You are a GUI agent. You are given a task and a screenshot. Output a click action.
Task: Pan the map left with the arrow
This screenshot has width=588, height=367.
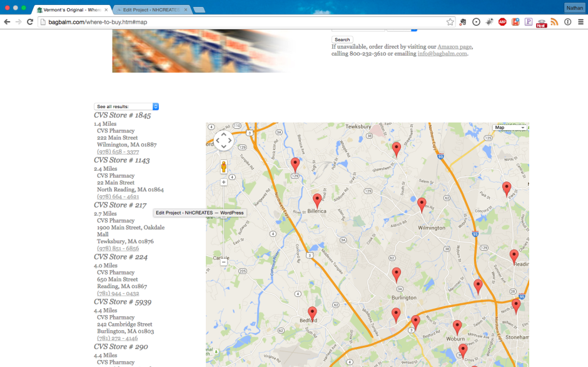click(x=218, y=141)
